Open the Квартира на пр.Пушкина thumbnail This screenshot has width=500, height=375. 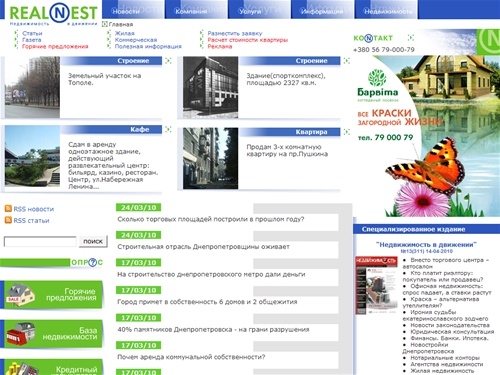[211, 158]
